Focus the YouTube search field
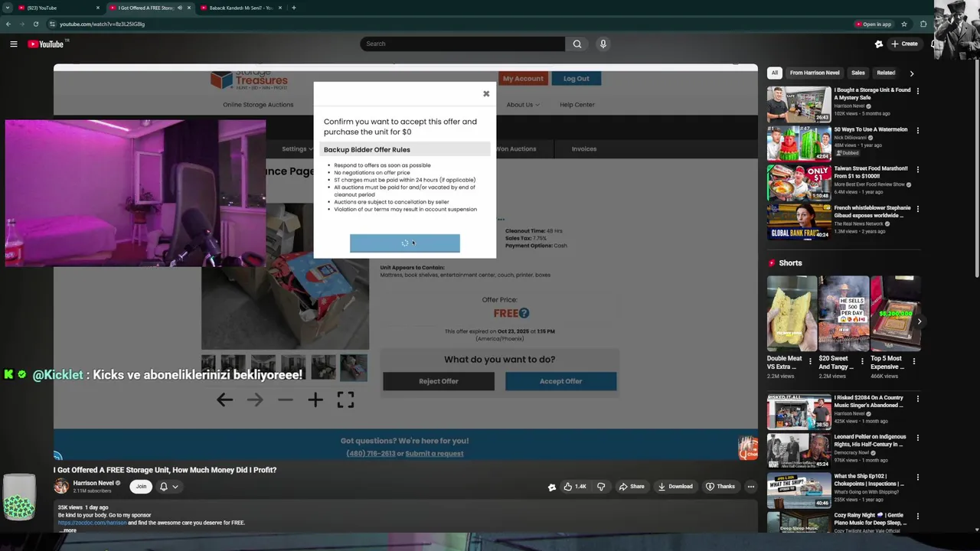Viewport: 980px width, 551px height. click(x=462, y=44)
